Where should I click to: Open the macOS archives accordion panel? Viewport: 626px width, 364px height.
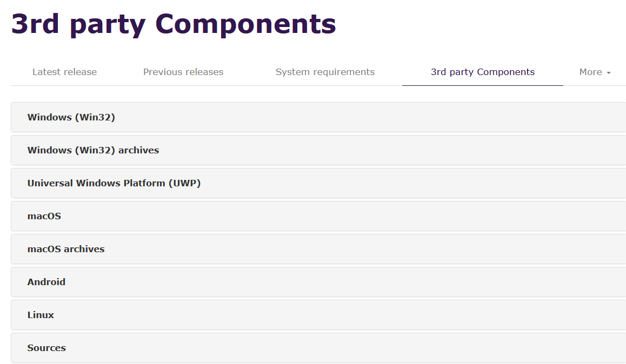coord(66,249)
